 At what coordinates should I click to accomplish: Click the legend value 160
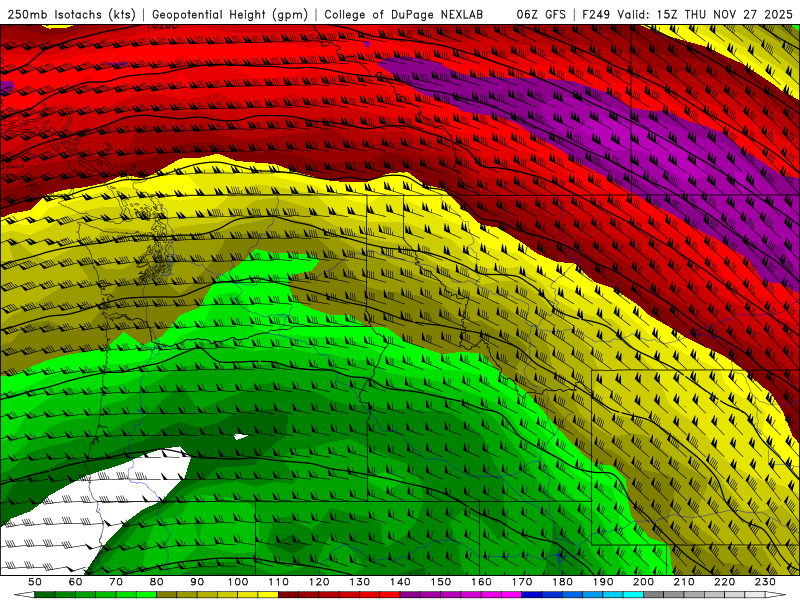481,582
